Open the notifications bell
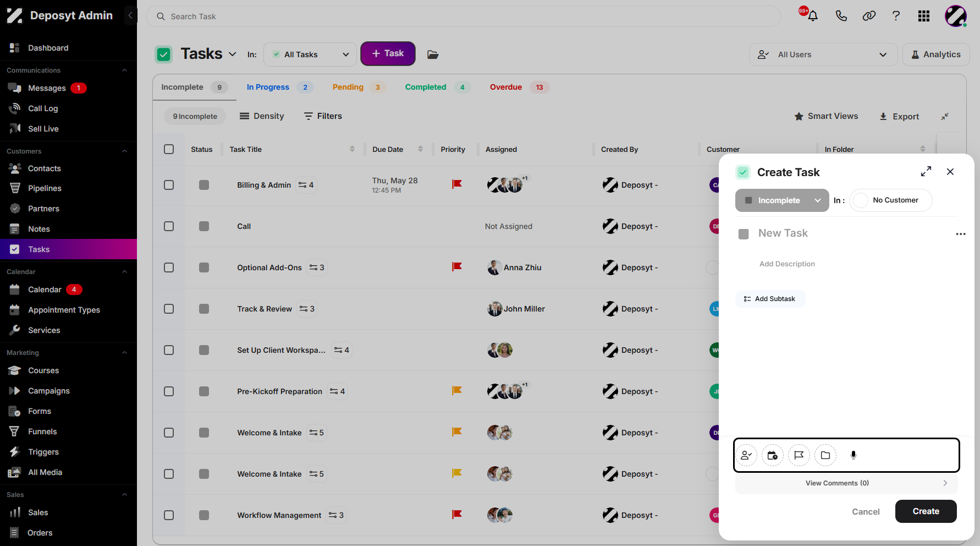 pyautogui.click(x=812, y=16)
